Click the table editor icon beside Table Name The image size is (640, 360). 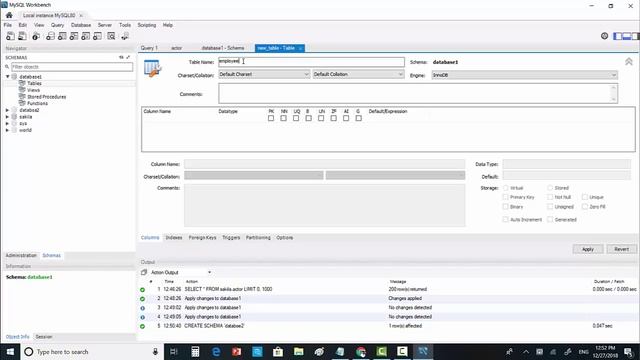click(153, 68)
